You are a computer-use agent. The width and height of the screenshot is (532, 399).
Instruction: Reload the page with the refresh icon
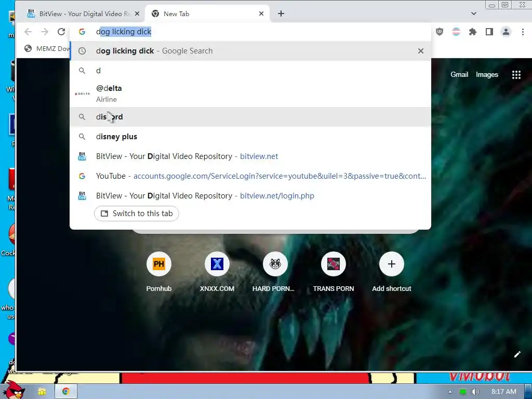[61, 32]
